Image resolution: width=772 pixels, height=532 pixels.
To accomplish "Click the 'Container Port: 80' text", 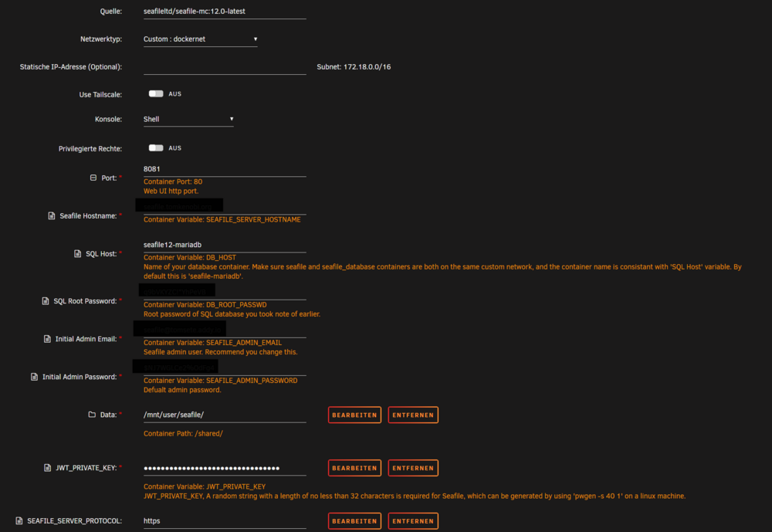I will coord(173,181).
